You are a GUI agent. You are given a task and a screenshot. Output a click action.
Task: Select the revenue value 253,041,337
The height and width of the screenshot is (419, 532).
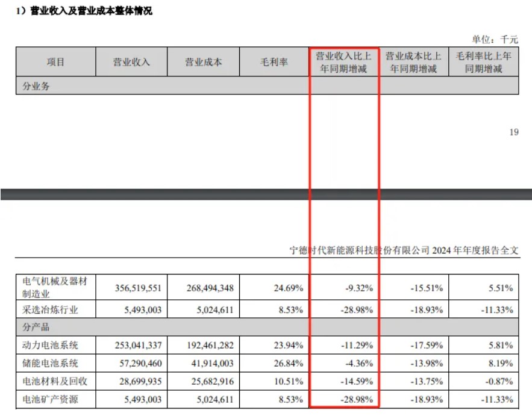[x=139, y=344]
